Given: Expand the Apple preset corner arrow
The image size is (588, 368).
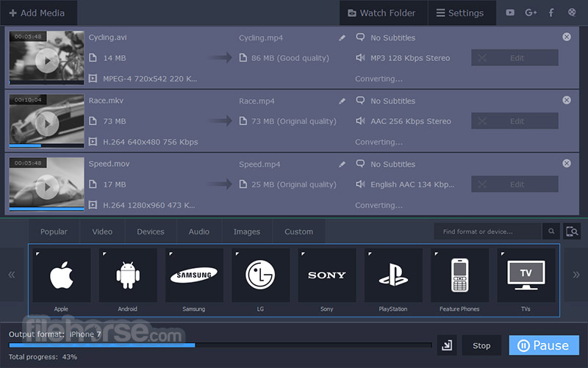Looking at the screenshot, I should [37, 253].
